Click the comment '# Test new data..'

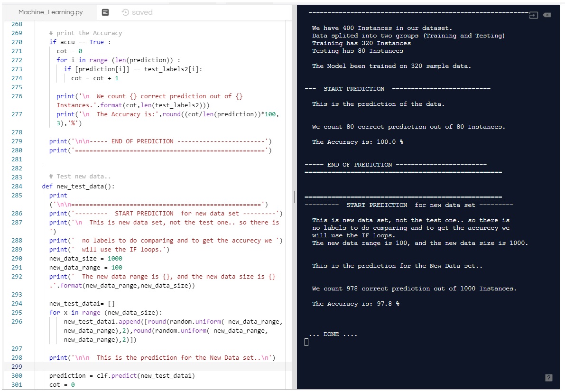[x=80, y=177]
